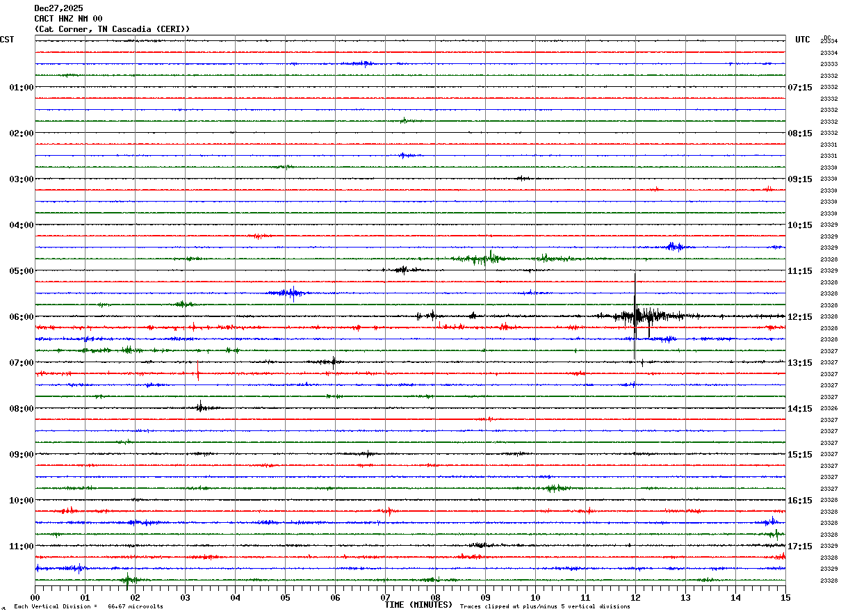The image size is (841, 616).
Task: Click the "DC" column header
Action: 827,38
